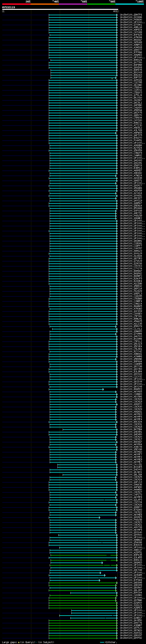Select hit UniRef100_B6UGQ7
Viewport: 146px width, 644px height.
click(131, 40)
